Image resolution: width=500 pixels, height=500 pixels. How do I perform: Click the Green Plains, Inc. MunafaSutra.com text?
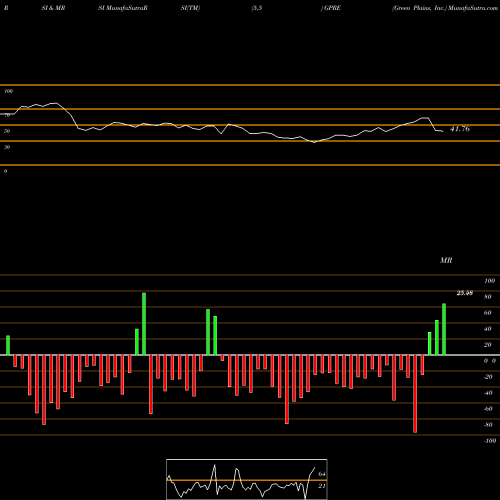(x=445, y=8)
